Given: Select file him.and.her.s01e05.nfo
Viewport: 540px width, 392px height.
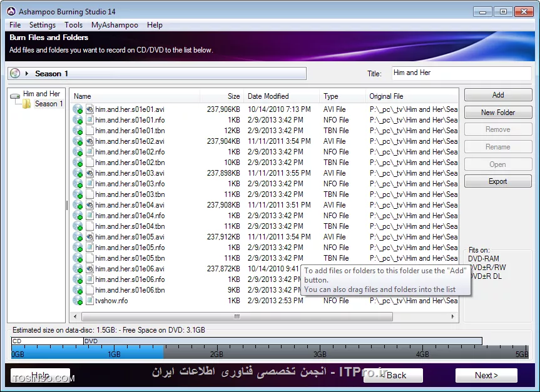Looking at the screenshot, I should point(130,248).
